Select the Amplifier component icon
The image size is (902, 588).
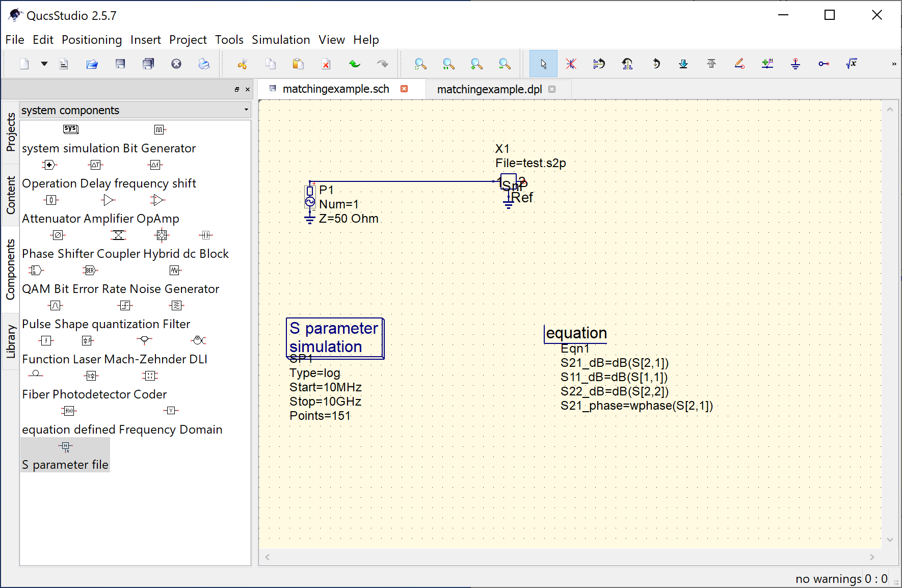(108, 200)
